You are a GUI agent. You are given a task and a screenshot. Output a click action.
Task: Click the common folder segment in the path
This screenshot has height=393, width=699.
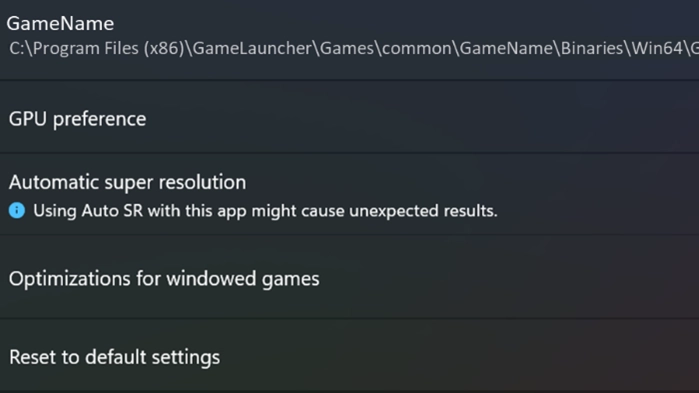tap(416, 48)
